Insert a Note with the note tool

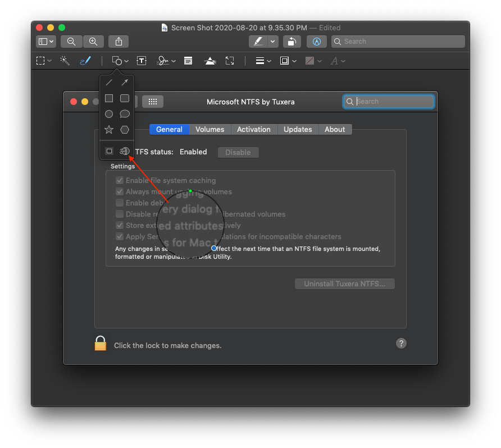[188, 61]
